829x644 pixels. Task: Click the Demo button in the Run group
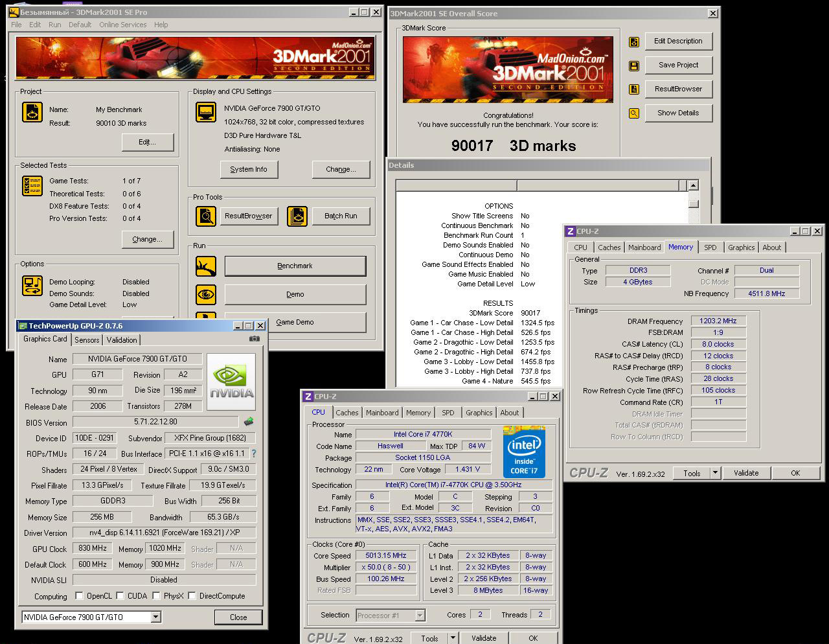(x=295, y=294)
